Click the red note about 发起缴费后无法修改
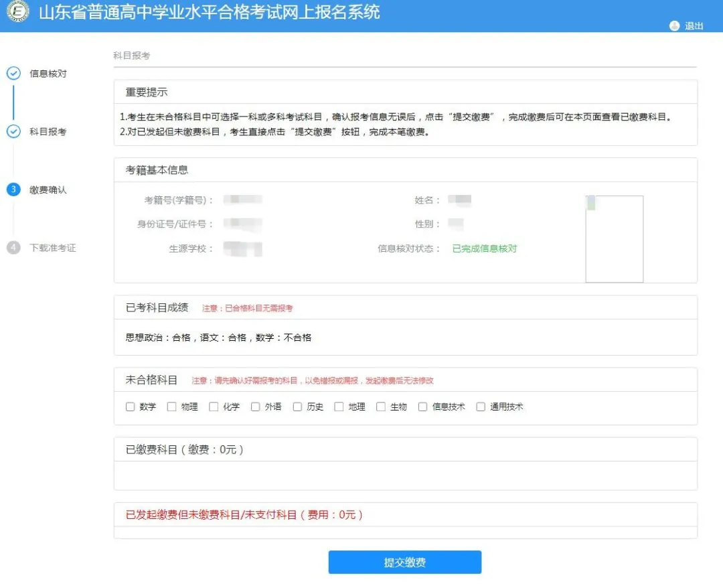723x588 pixels. tap(313, 380)
